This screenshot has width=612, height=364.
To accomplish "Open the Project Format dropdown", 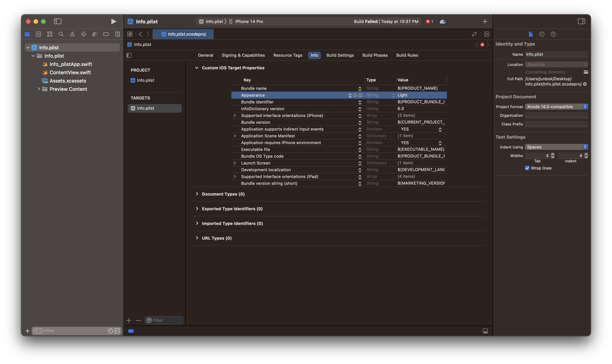I will click(x=556, y=107).
